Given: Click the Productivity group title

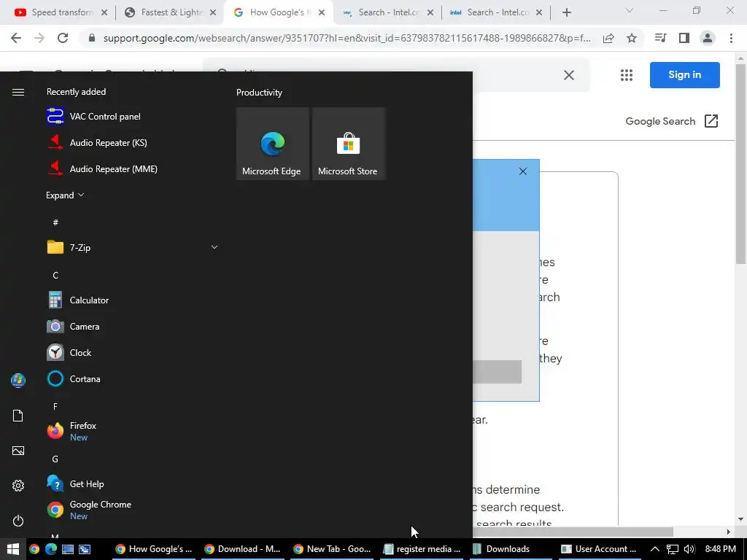Looking at the screenshot, I should (x=259, y=93).
